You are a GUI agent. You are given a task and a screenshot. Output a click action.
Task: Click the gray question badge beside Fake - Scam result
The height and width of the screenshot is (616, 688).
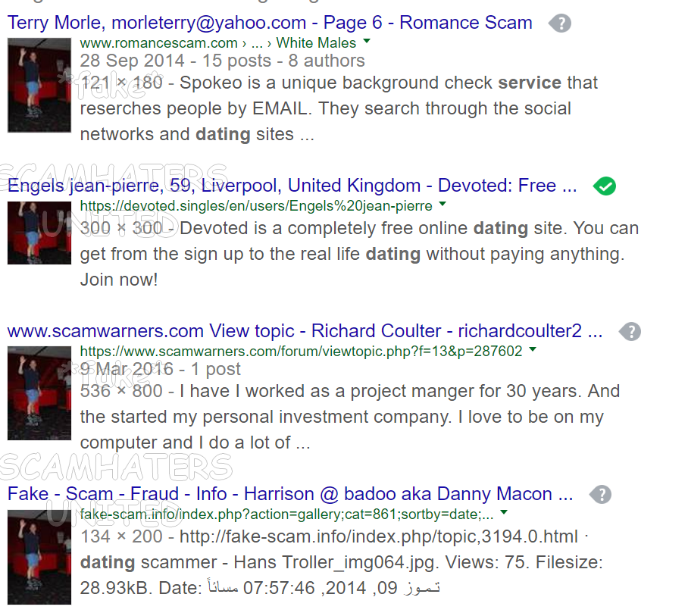[600, 495]
